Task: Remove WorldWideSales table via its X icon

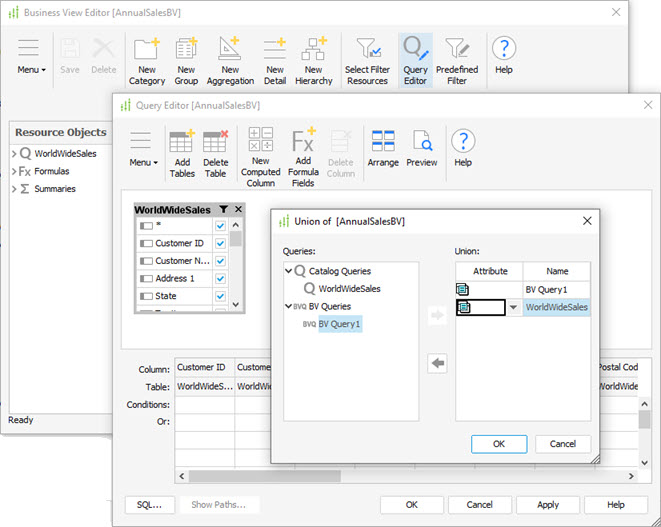Action: 238,209
